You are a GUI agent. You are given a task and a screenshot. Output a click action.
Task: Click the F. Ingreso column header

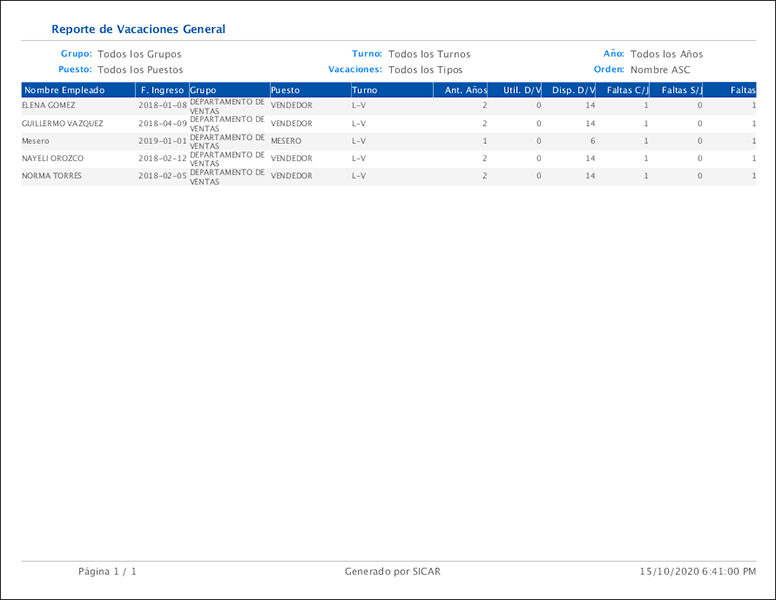pyautogui.click(x=162, y=90)
